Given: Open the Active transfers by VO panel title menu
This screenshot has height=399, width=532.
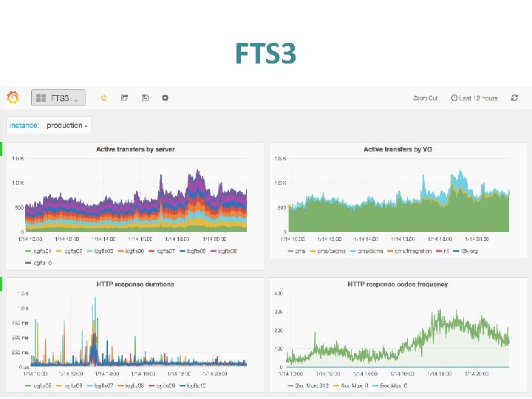Looking at the screenshot, I should [398, 149].
